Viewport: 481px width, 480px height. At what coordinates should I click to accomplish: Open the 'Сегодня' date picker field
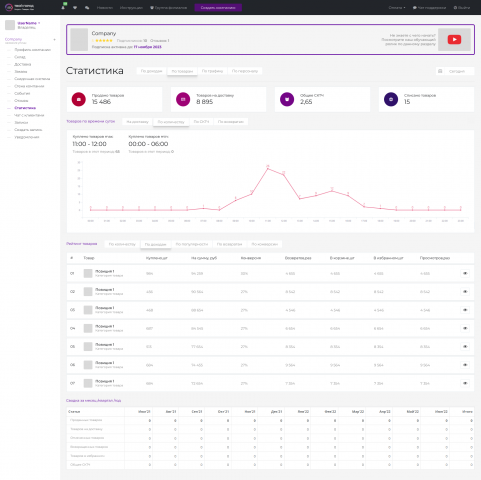coord(455,71)
